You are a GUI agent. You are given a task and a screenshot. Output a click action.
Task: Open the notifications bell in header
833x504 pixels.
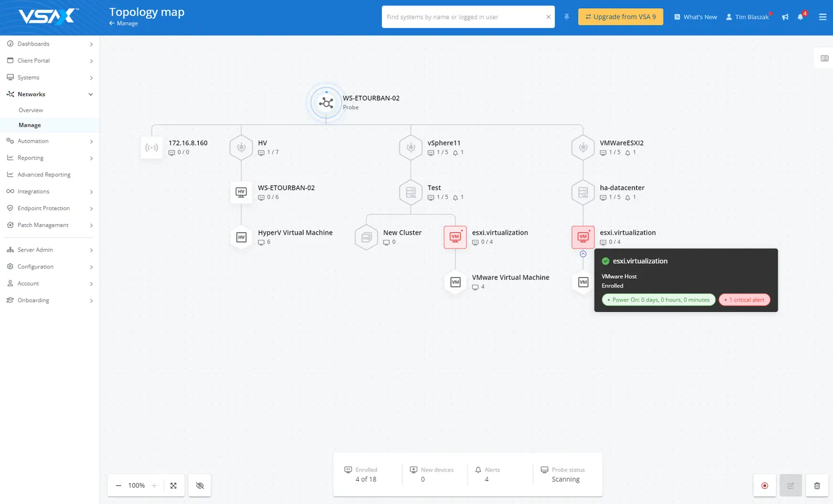coord(800,17)
